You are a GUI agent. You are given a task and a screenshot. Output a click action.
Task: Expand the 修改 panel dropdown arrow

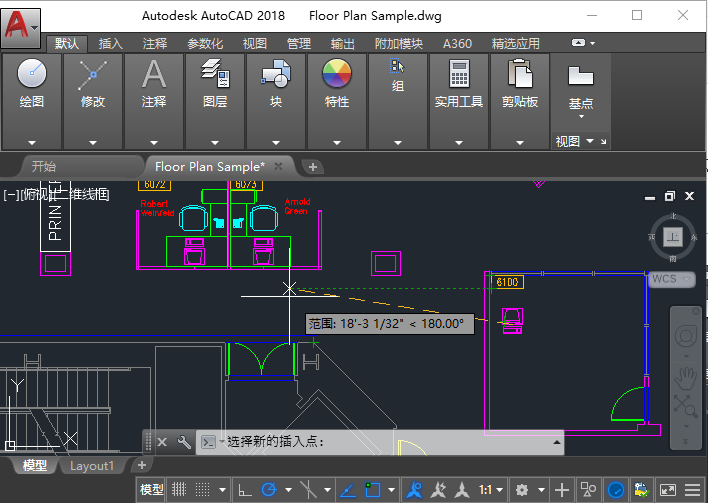click(x=93, y=143)
